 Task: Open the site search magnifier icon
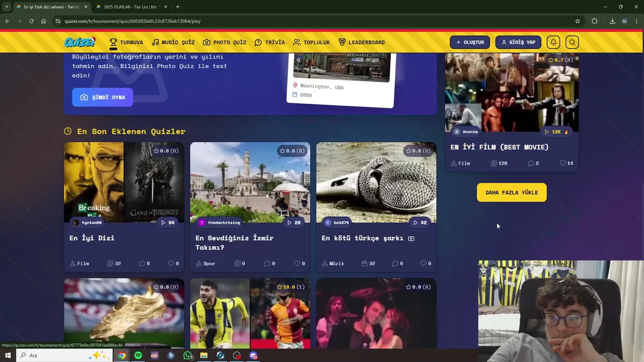572,42
